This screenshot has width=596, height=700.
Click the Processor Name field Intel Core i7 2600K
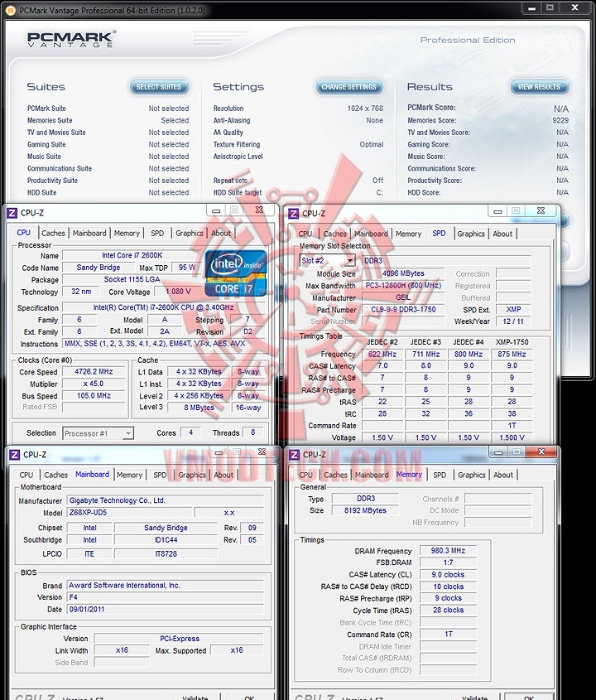(132, 255)
